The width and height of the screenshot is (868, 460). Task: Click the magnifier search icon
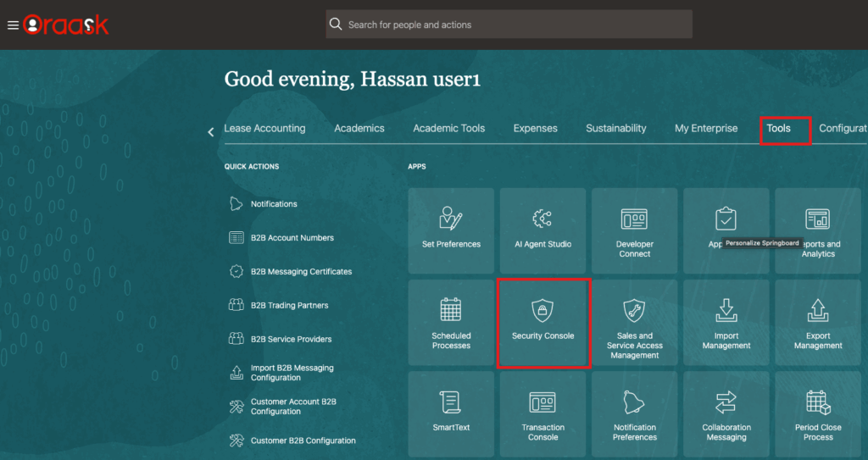point(336,25)
